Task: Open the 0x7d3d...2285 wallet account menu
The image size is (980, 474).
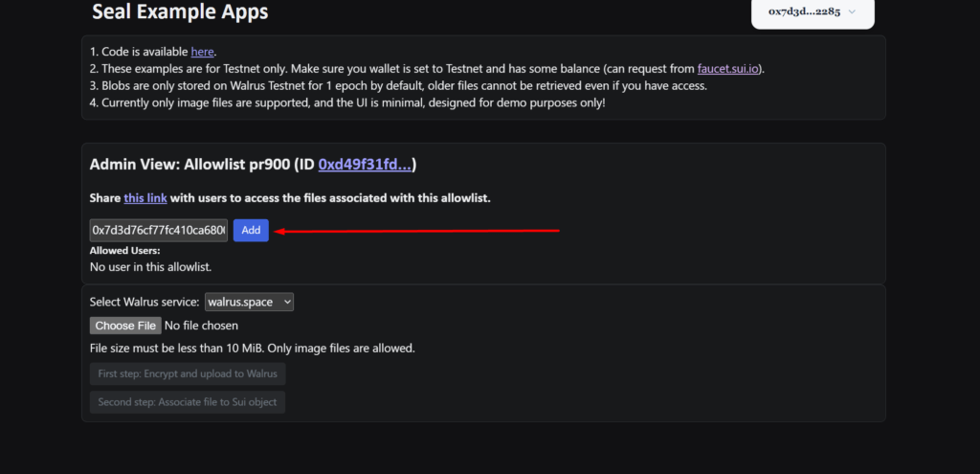Action: click(x=813, y=11)
